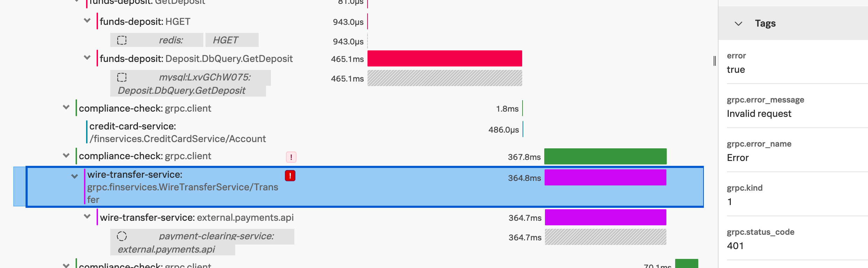Click the red error icon on wire-transfer-service span
The image size is (868, 268).
coord(290,176)
